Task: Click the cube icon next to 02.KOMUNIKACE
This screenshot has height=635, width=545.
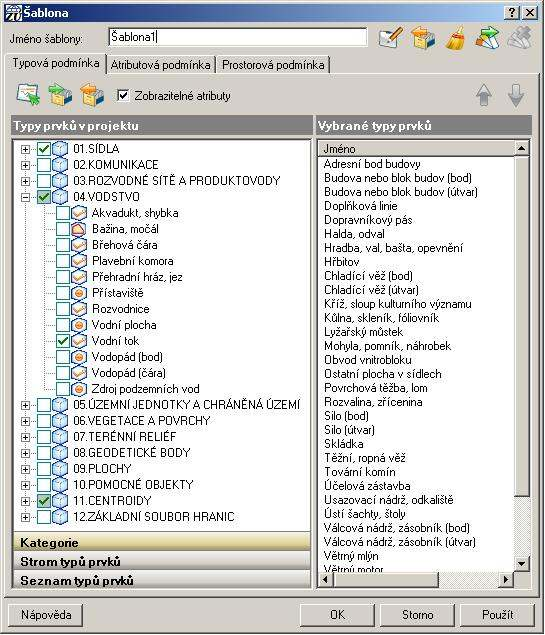Action: (x=60, y=165)
